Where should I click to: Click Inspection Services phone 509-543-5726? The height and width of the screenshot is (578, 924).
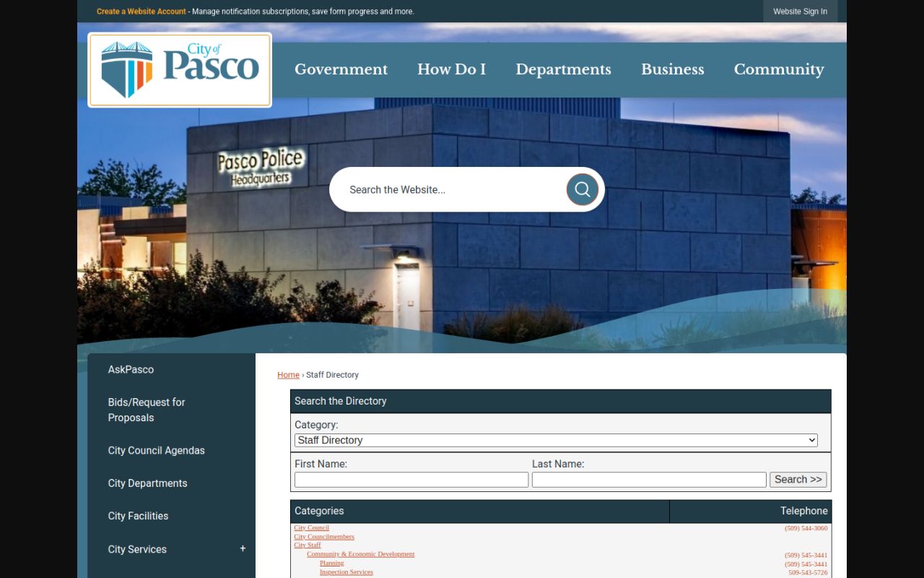point(808,572)
